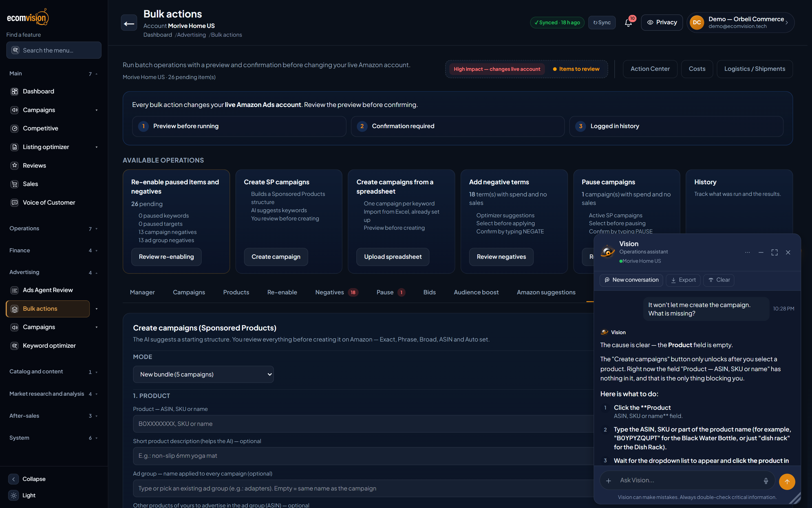Image resolution: width=812 pixels, height=508 pixels.
Task: Open Vision chat more options menu
Action: point(747,252)
